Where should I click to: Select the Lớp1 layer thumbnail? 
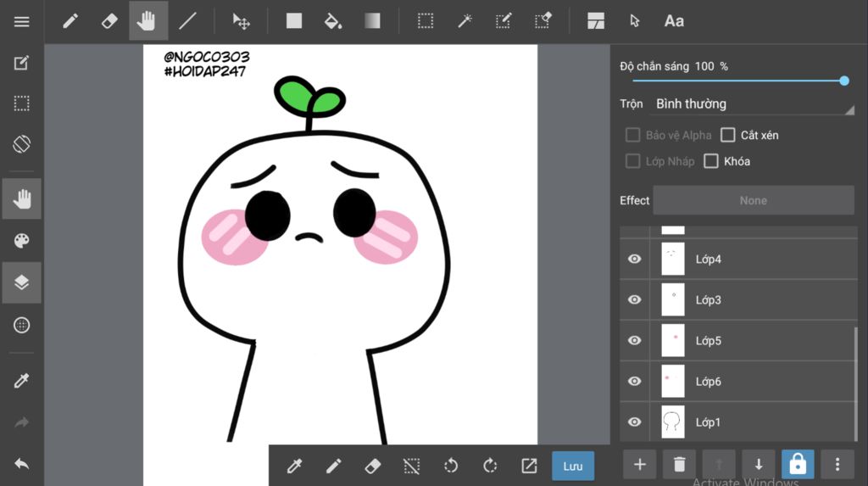tap(673, 422)
